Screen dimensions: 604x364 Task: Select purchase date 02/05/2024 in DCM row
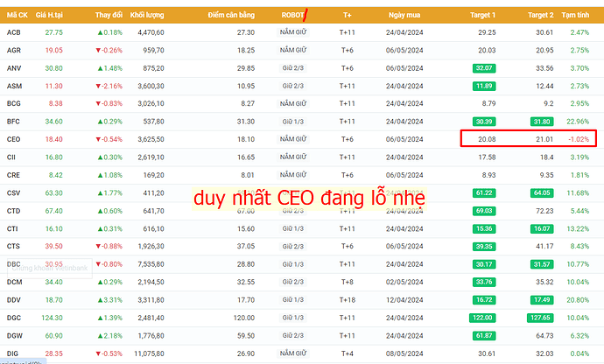404,282
